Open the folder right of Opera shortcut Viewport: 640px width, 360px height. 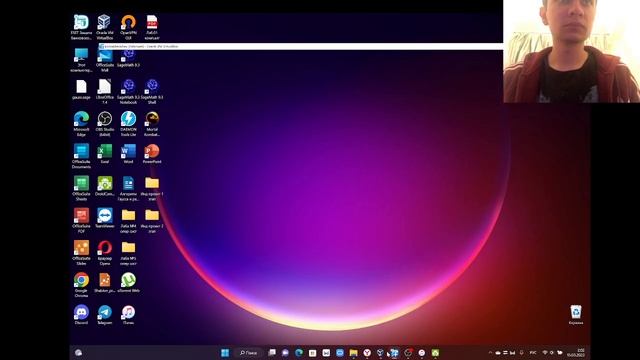[x=128, y=253]
